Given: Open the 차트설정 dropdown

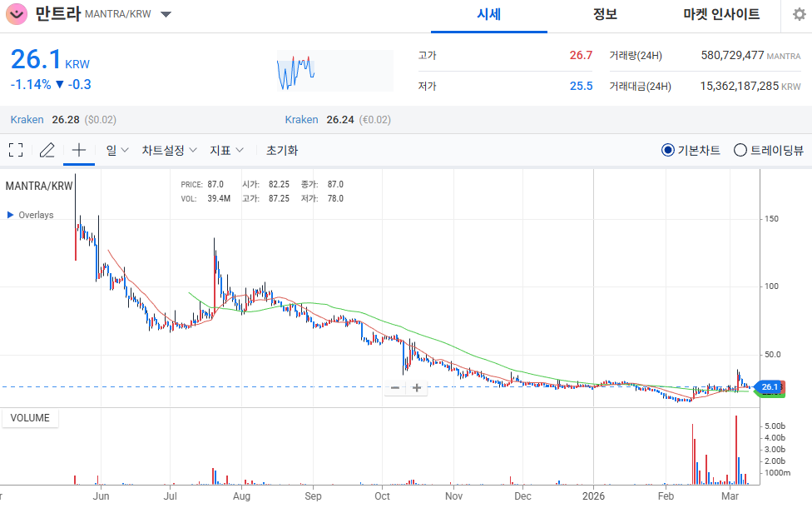Looking at the screenshot, I should click(x=170, y=151).
